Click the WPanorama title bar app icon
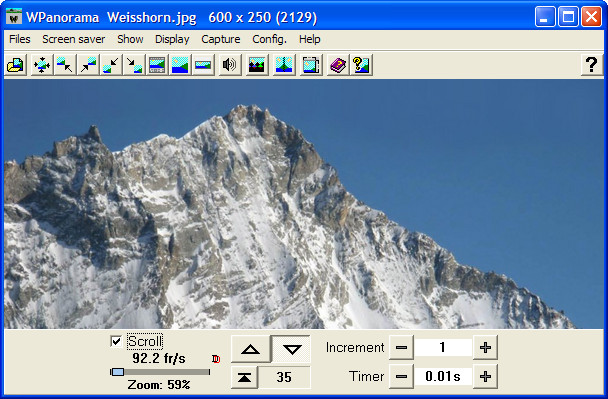Image resolution: width=608 pixels, height=399 pixels. (14, 17)
